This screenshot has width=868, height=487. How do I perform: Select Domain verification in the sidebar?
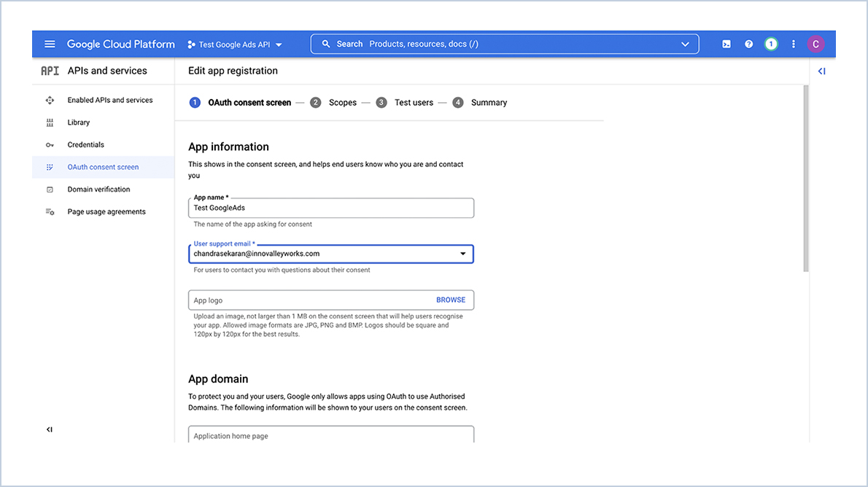98,189
